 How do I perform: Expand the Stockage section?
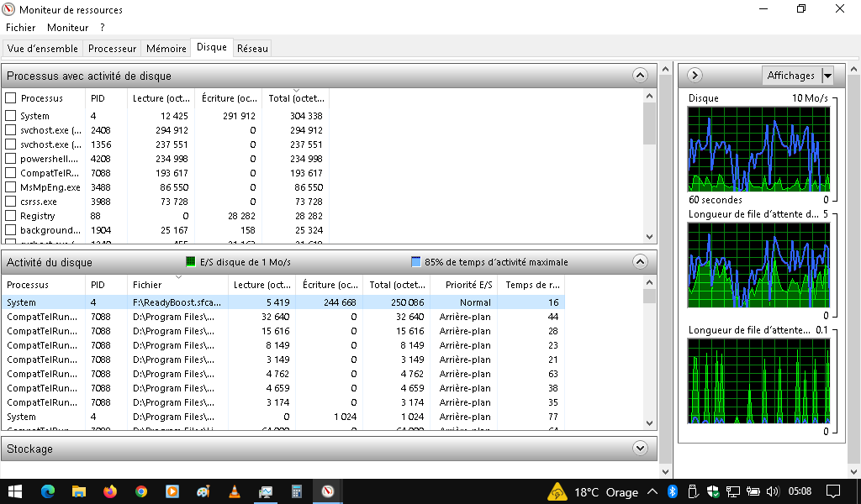(640, 448)
